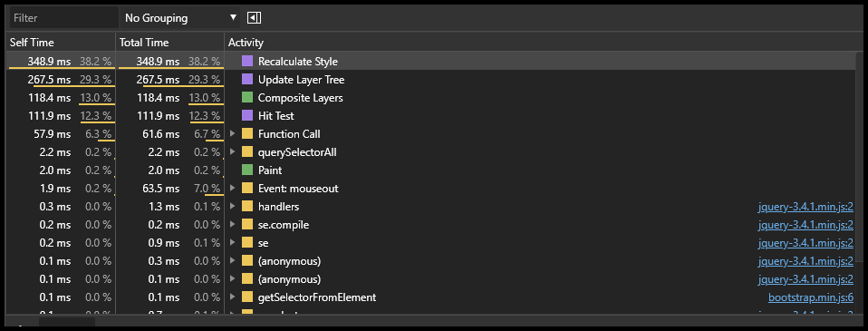Expand the getSelectorFromElement row
The height and width of the screenshot is (331, 868).
coord(233,297)
